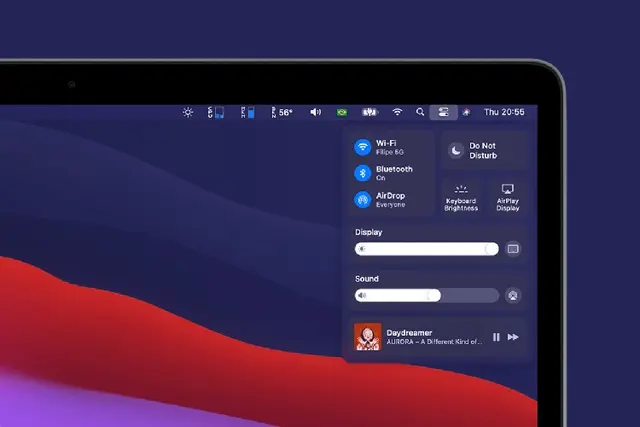
Task: Open Keyboard Brightness control
Action: coord(461,198)
